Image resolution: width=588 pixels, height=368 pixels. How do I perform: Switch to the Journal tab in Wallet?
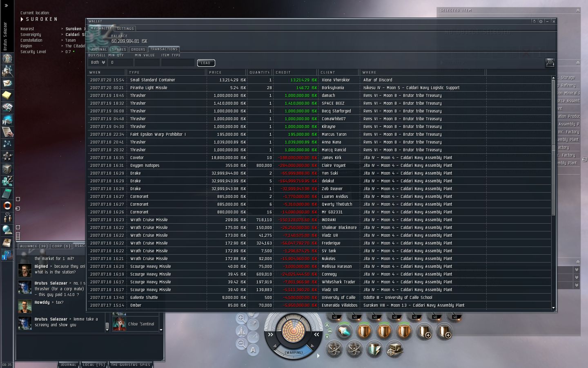99,49
